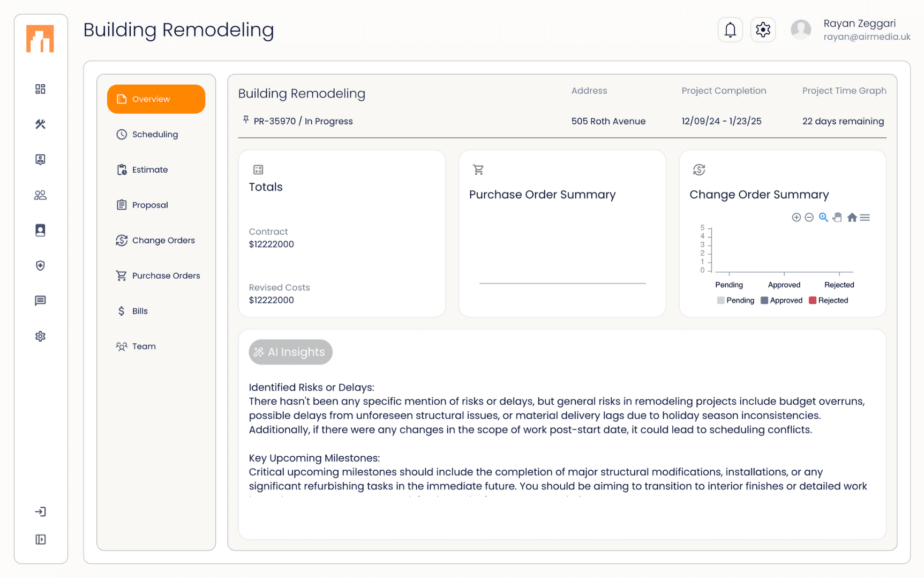Toggle the sidebar collapse panel icon

[x=40, y=539]
